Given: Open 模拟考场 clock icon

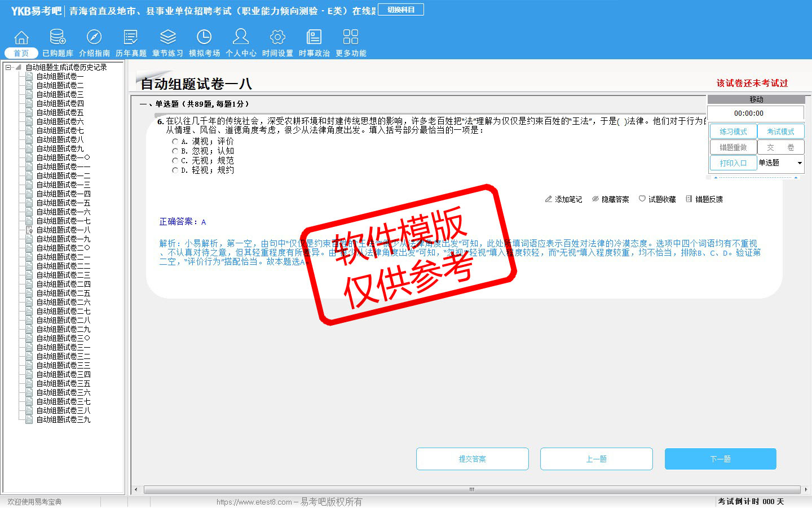Looking at the screenshot, I should pos(204,38).
